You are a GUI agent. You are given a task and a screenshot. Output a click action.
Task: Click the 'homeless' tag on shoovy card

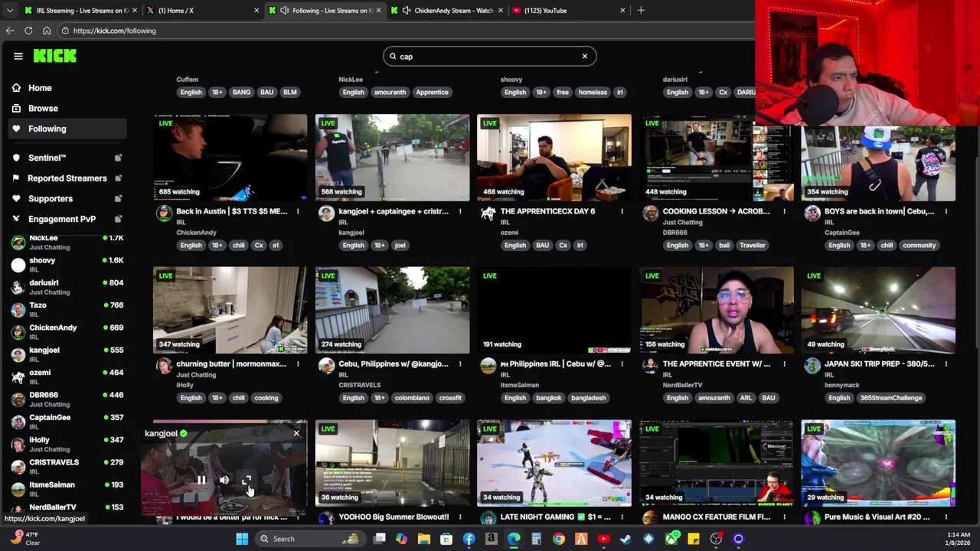[x=593, y=92]
